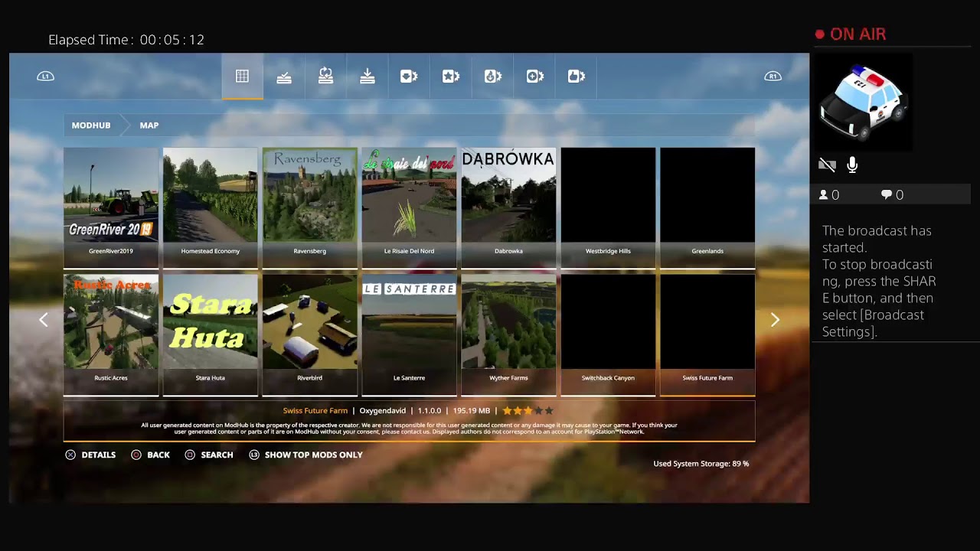Click 'The broadcast has started.' message
The width and height of the screenshot is (980, 551).
877,239
